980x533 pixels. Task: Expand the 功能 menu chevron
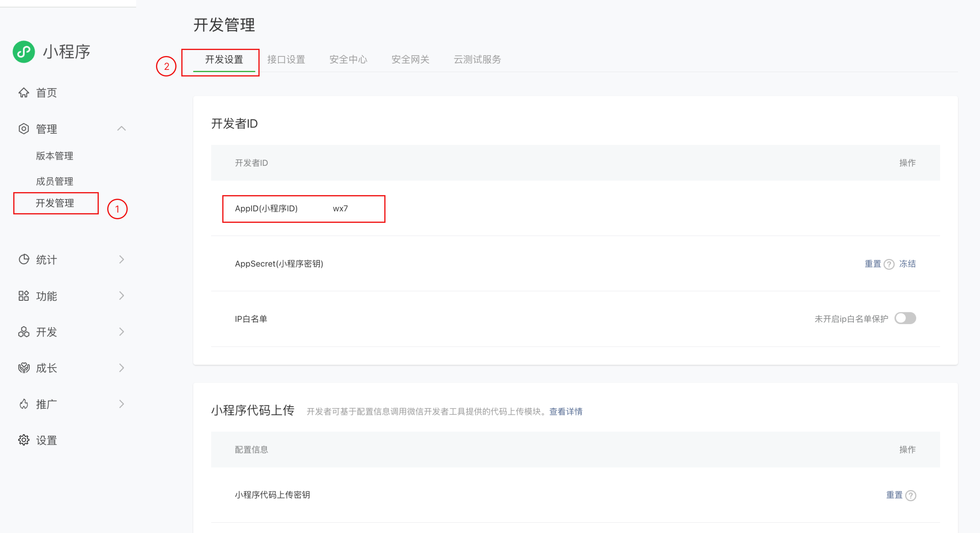pyautogui.click(x=121, y=296)
